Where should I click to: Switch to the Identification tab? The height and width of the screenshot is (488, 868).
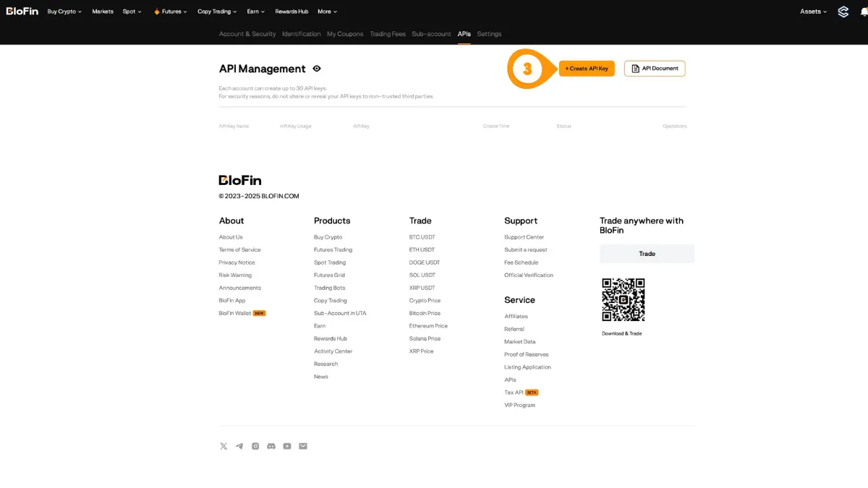[x=302, y=34]
